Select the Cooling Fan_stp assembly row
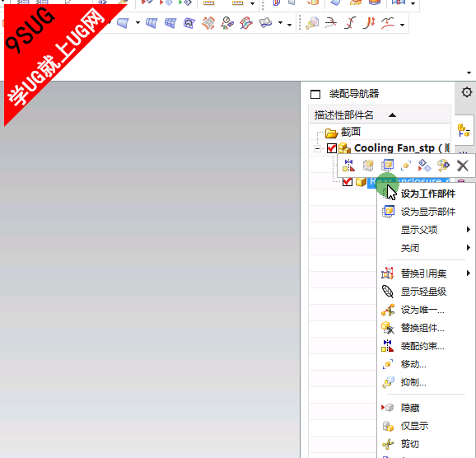This screenshot has width=476, height=458. pyautogui.click(x=380, y=148)
